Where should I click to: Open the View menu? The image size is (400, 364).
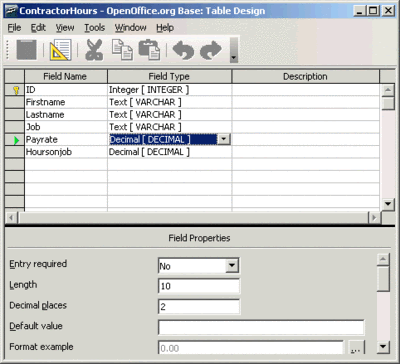[x=65, y=28]
